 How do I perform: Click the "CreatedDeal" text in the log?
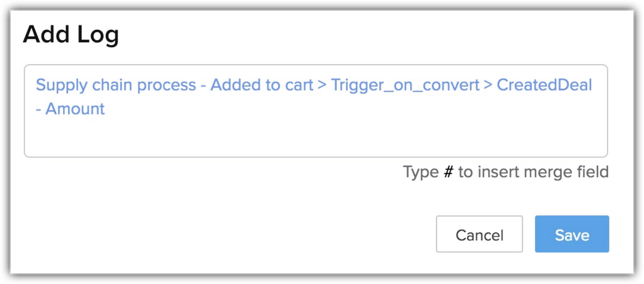click(x=544, y=85)
